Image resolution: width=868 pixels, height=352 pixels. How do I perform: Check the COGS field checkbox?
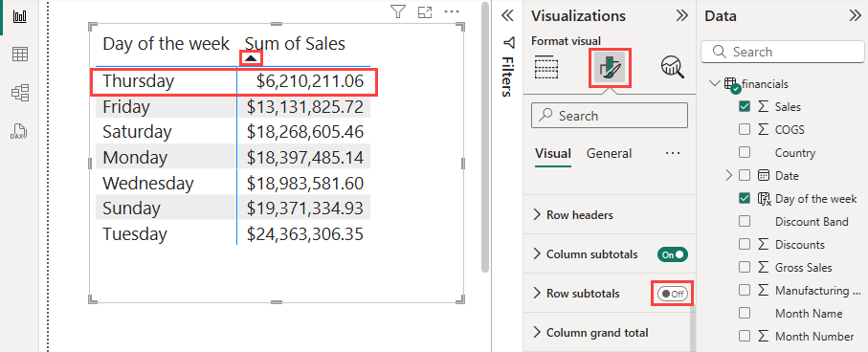click(745, 129)
